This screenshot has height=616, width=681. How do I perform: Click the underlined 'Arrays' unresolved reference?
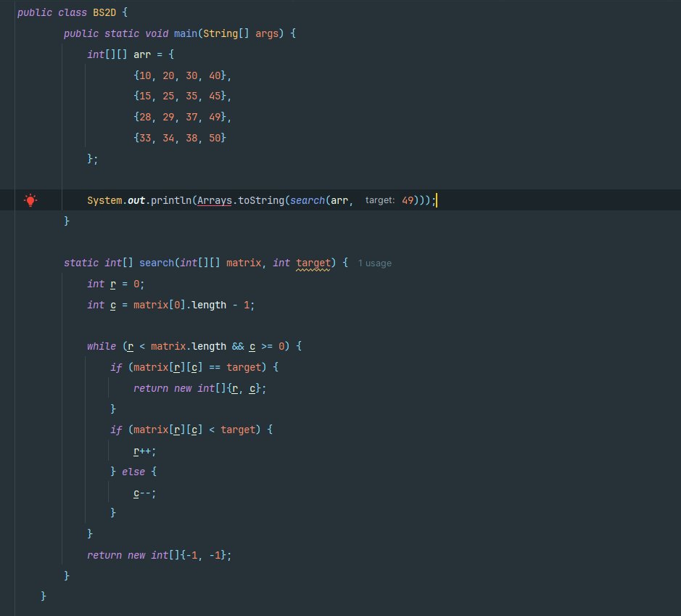(215, 200)
